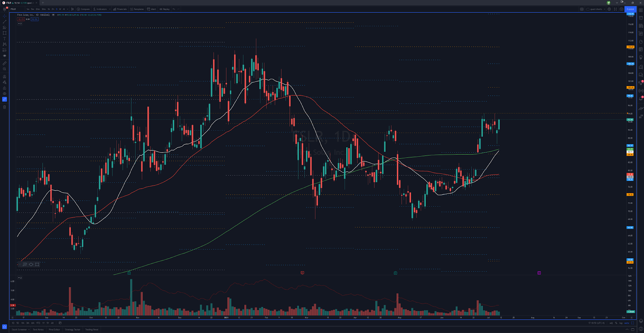
Task: Select the 30m timeframe
Action: (x=43, y=9)
